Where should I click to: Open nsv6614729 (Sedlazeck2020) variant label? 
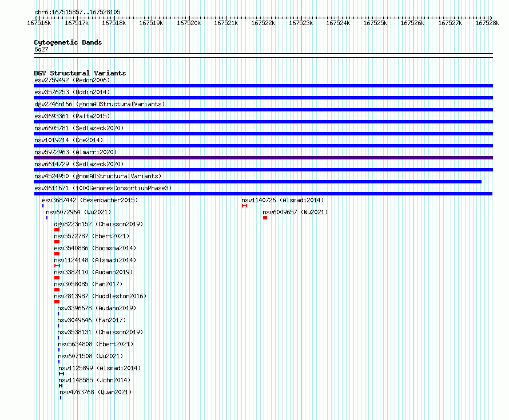(79, 164)
